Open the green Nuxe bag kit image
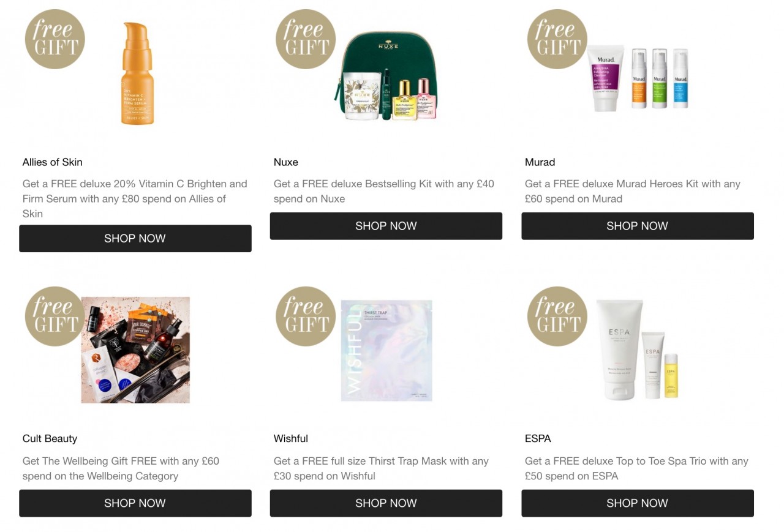This screenshot has height=532, width=784. pos(386,75)
